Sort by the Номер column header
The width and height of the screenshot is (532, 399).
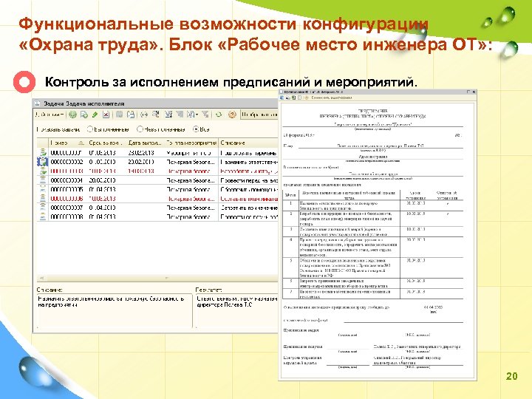67,143
